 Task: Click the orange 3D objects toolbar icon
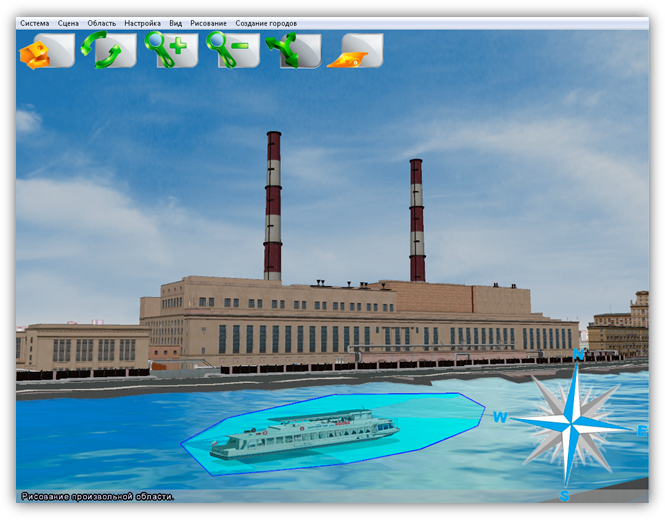coord(46,50)
